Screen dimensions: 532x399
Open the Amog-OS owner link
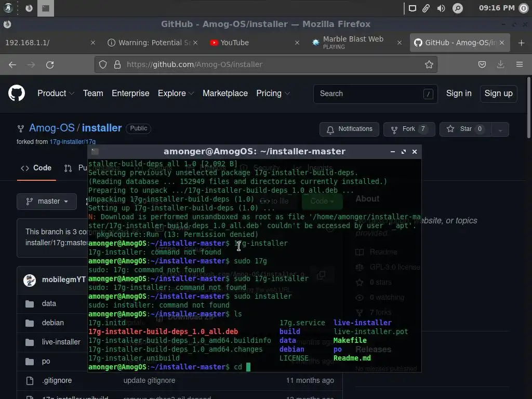(51, 128)
